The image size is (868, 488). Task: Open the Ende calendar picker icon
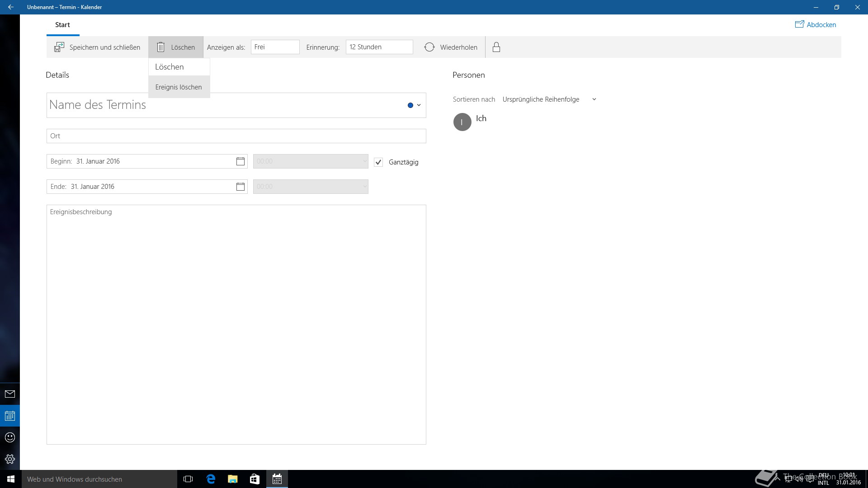coord(241,187)
